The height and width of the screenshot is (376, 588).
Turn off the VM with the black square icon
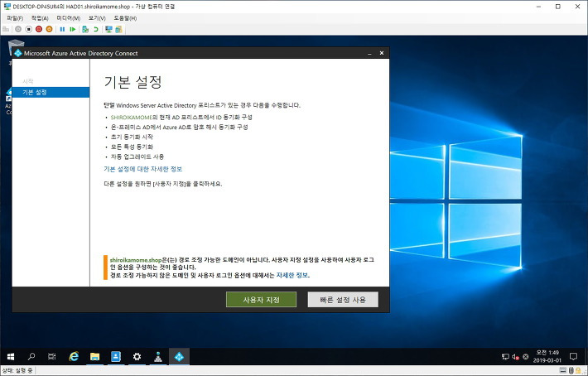click(x=28, y=29)
